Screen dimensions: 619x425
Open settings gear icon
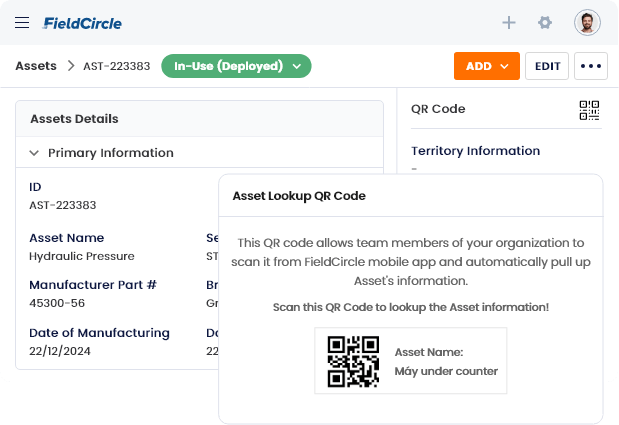coord(545,22)
